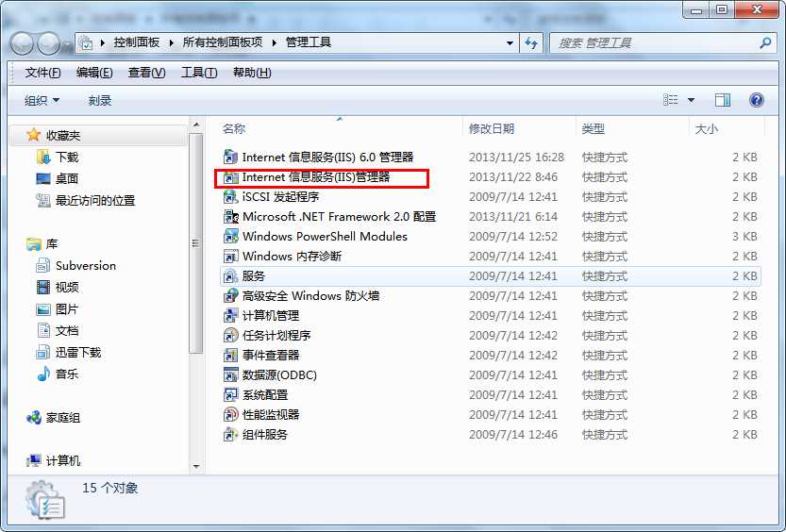Viewport: 786px width, 532px height.
Task: Click the iSCSI 发起程序 icon
Action: pyautogui.click(x=230, y=197)
